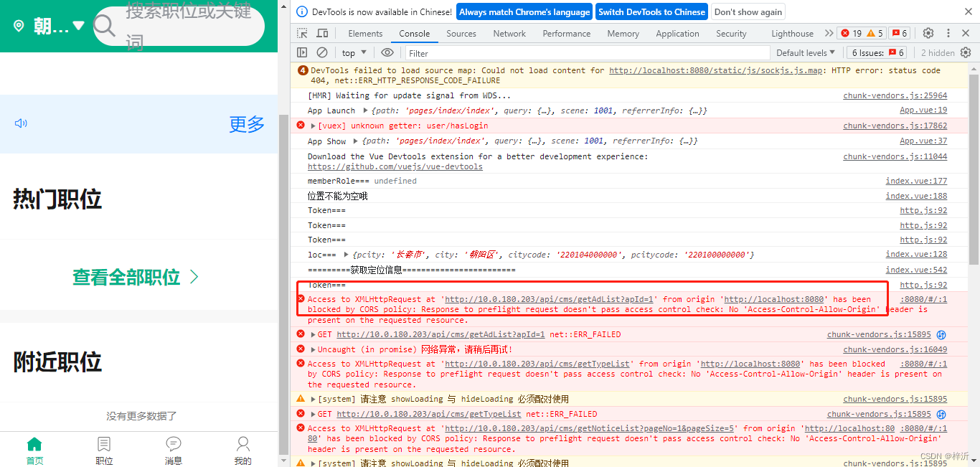Switch to the Console tab
This screenshot has width=980, height=467.
tap(415, 34)
